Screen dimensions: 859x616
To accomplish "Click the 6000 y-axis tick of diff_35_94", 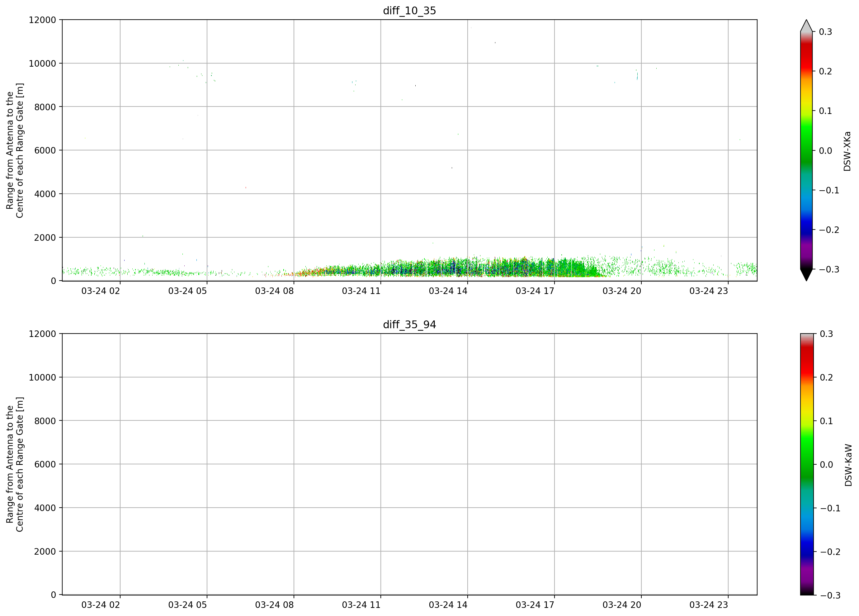I will 45,464.
